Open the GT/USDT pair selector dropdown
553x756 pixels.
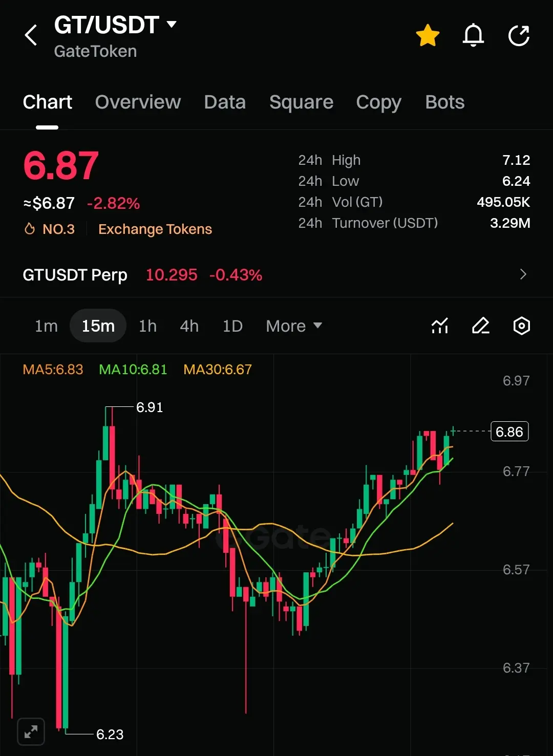pyautogui.click(x=115, y=25)
